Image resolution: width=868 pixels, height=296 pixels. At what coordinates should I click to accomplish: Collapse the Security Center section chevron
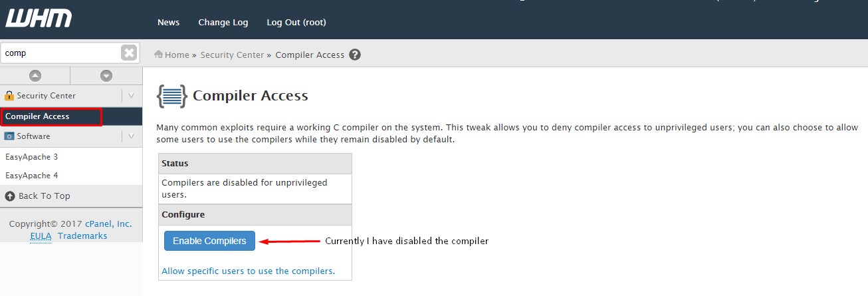pos(132,96)
